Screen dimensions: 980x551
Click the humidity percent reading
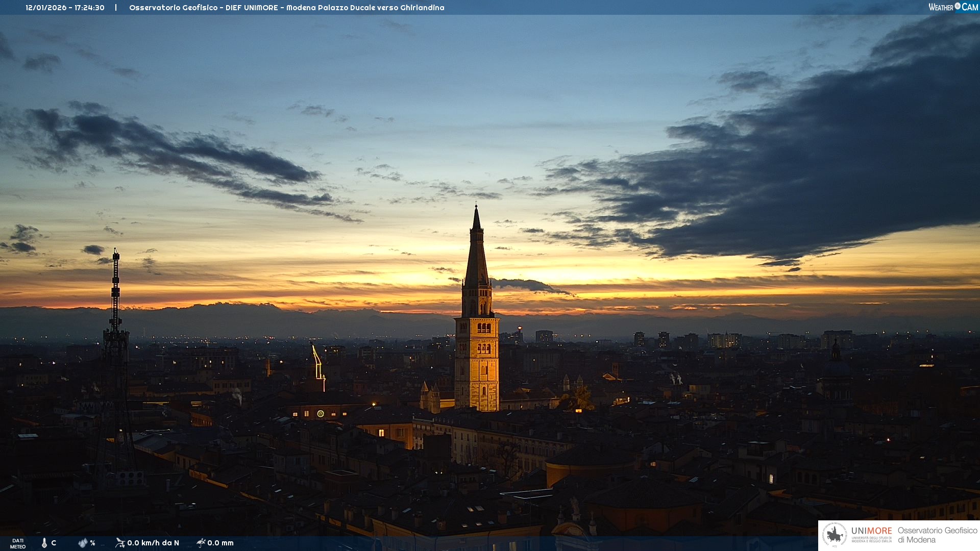[92, 543]
